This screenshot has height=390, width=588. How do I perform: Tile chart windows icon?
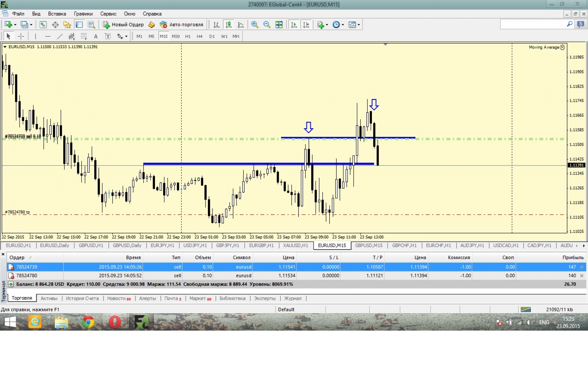279,25
